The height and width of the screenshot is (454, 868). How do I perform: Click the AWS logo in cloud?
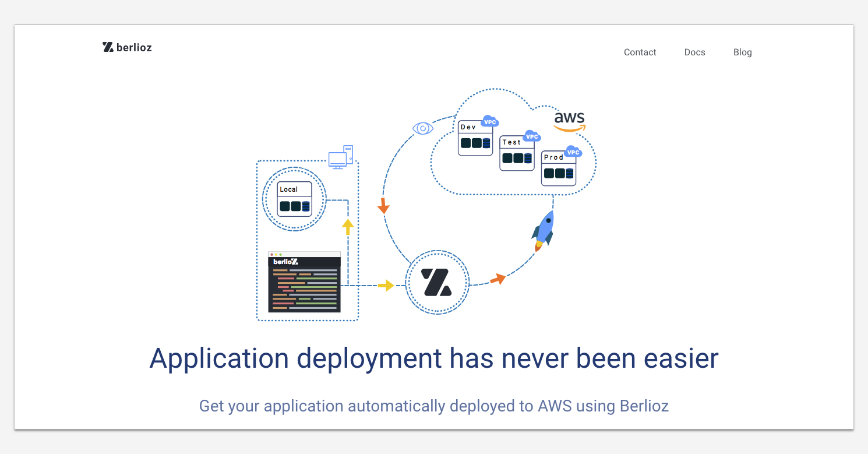click(569, 121)
